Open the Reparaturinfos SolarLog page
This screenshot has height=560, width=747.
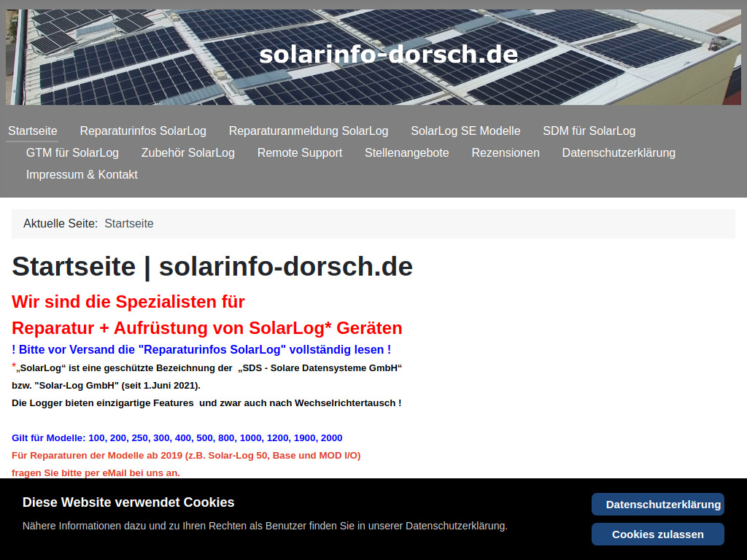(x=142, y=131)
